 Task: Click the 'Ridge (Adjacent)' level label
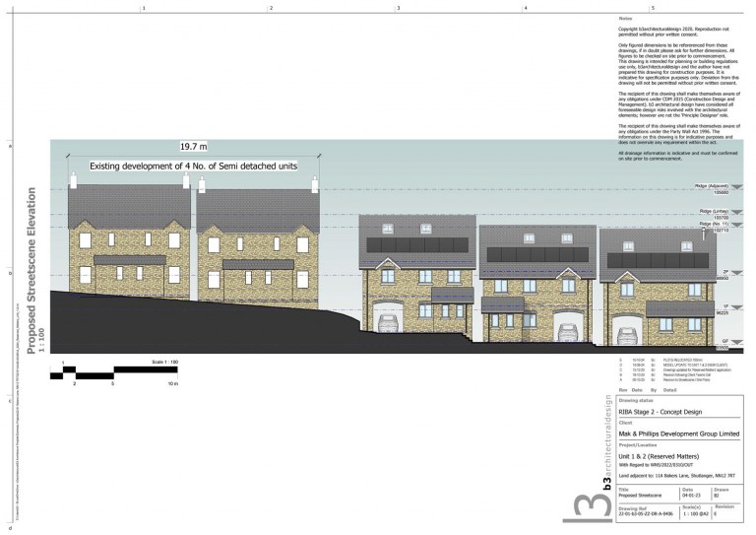[711, 186]
